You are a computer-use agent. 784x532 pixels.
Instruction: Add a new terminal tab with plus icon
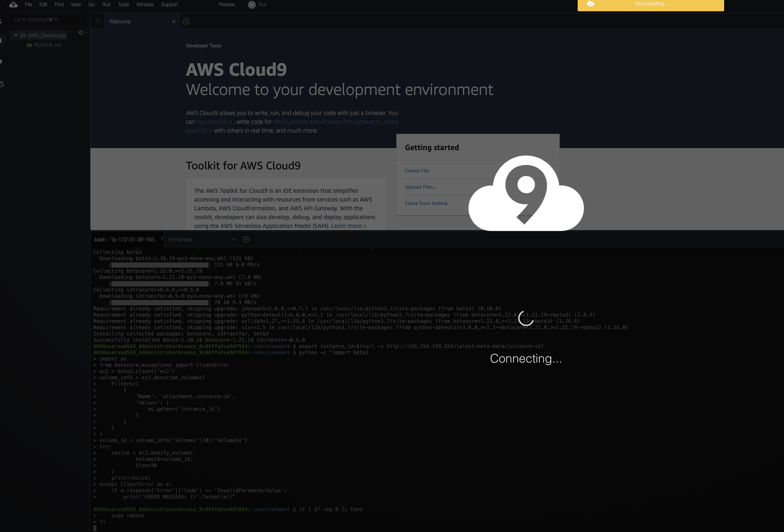(x=246, y=240)
